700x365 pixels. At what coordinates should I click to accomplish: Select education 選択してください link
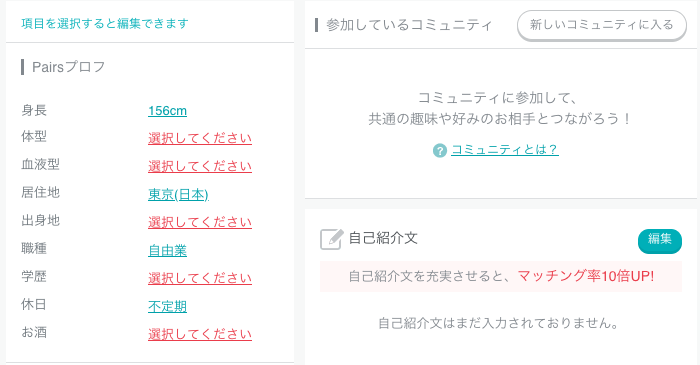pos(200,278)
